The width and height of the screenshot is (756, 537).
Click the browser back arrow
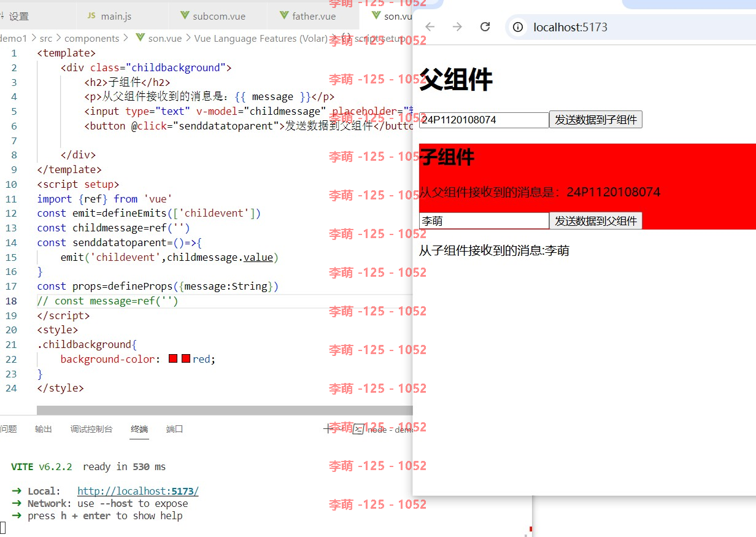pyautogui.click(x=430, y=27)
